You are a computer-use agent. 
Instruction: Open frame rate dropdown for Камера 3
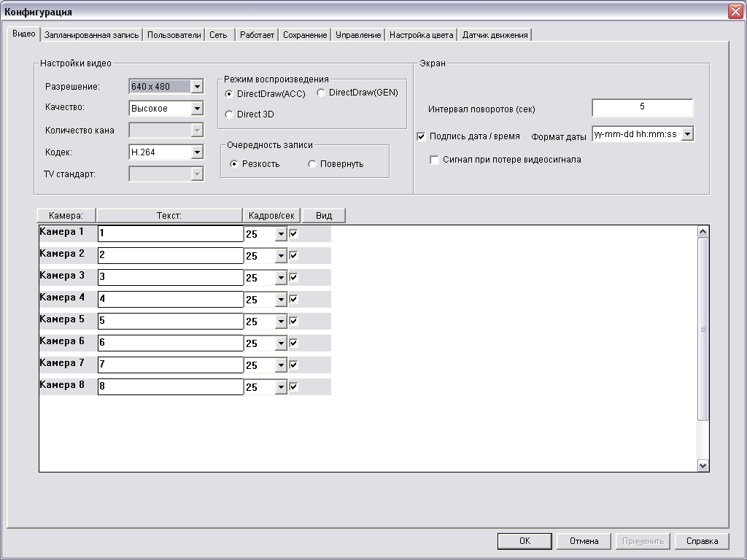pyautogui.click(x=281, y=278)
